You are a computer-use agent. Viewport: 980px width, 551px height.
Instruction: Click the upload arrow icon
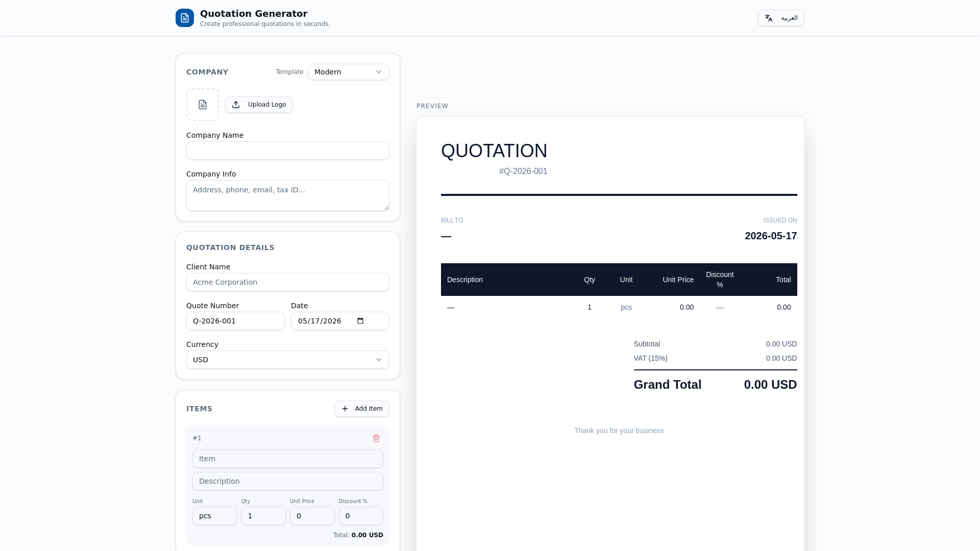236,105
